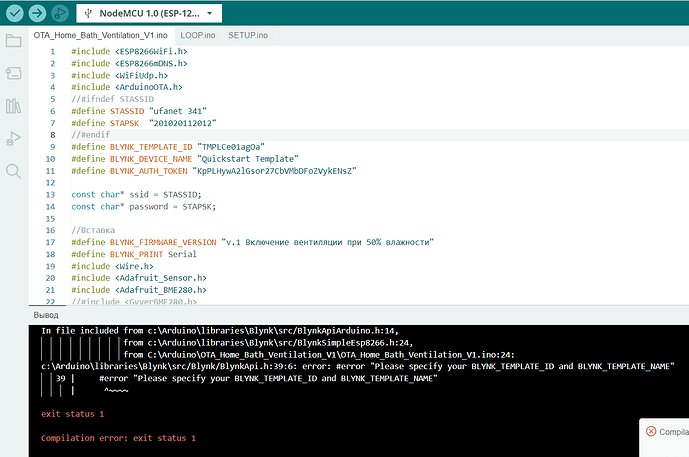Open the Library Manager sidebar icon

[x=14, y=106]
